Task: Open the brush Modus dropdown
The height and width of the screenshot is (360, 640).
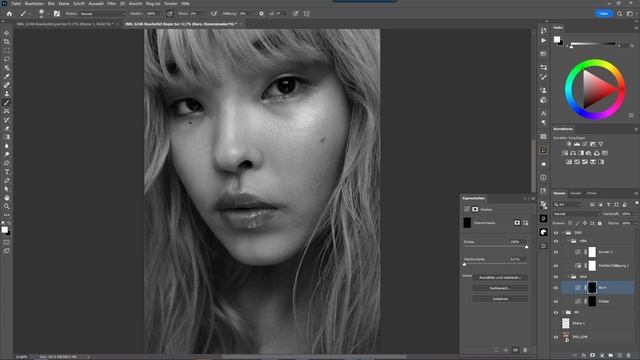Action: 103,13
